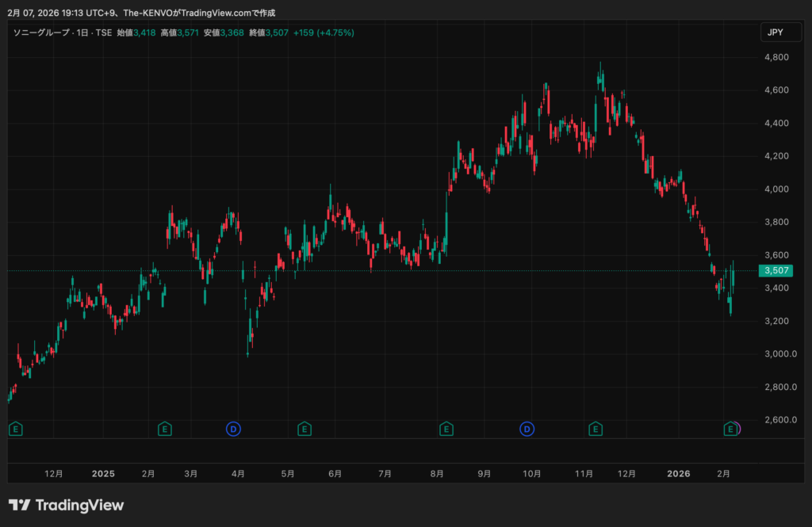Screen dimensions: 812x527
Task: Click the green 3,507 current price tag
Action: coord(775,271)
